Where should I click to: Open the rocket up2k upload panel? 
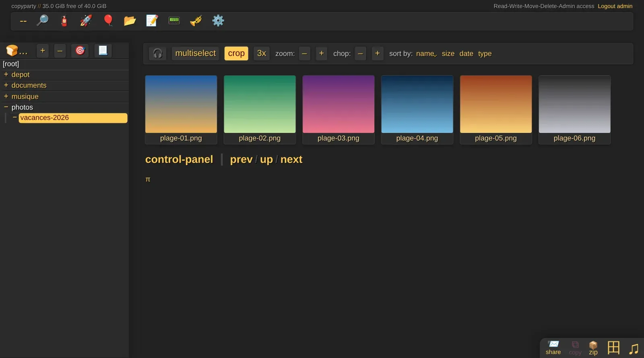[86, 21]
